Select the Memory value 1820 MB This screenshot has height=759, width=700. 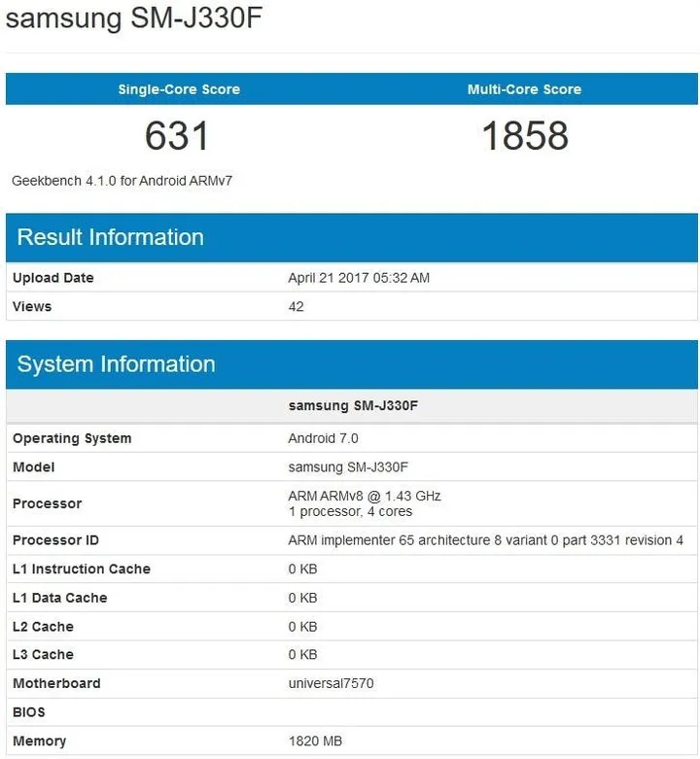[315, 741]
